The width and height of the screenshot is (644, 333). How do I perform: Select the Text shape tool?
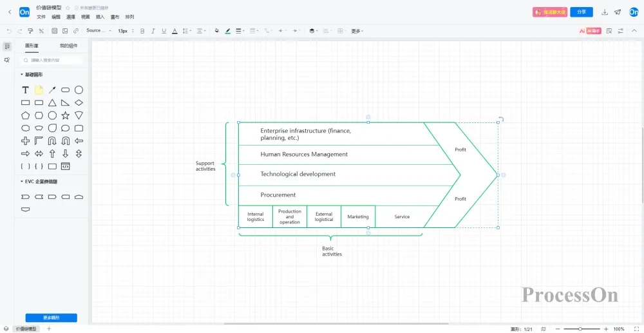pos(25,90)
